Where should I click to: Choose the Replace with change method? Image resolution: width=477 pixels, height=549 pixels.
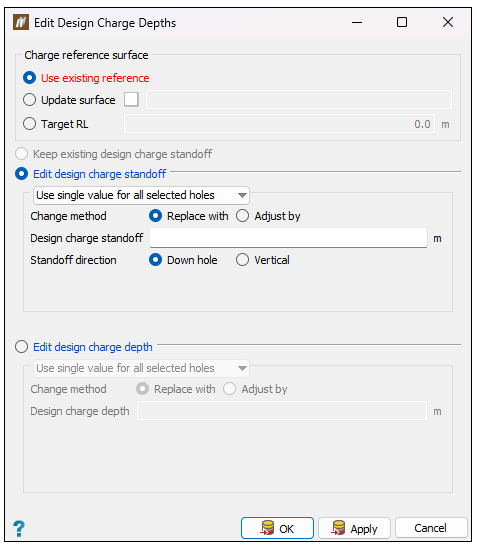pyautogui.click(x=155, y=216)
